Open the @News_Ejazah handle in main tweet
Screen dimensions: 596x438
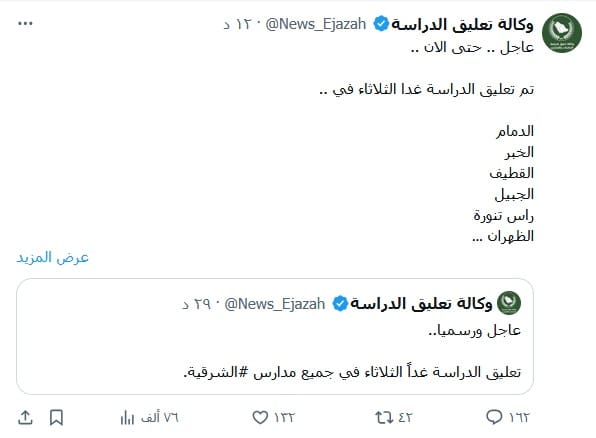316,24
